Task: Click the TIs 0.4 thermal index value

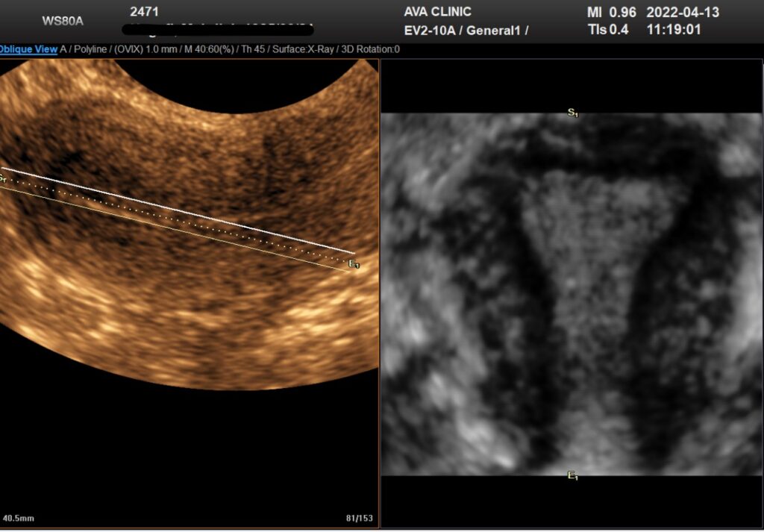Action: click(607, 30)
